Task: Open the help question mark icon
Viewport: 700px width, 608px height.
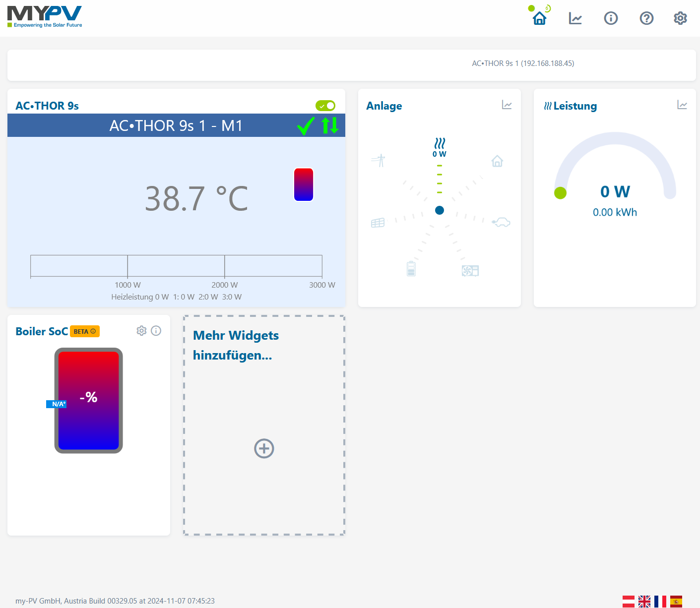Action: coord(646,18)
